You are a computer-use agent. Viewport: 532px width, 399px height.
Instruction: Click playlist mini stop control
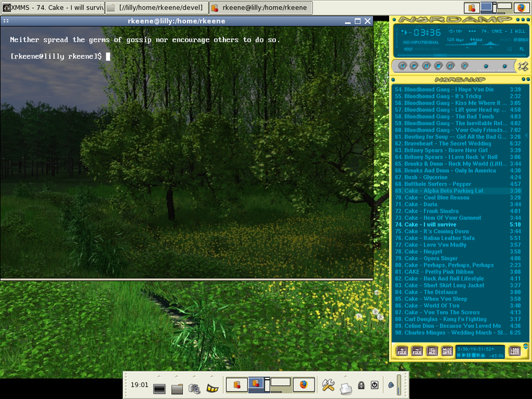tap(473, 355)
